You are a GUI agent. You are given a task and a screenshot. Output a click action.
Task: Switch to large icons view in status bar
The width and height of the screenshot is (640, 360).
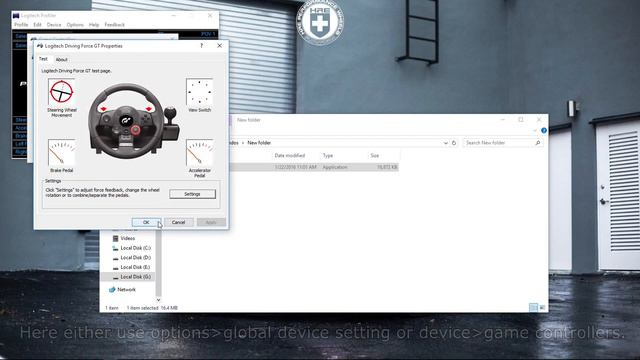542,308
